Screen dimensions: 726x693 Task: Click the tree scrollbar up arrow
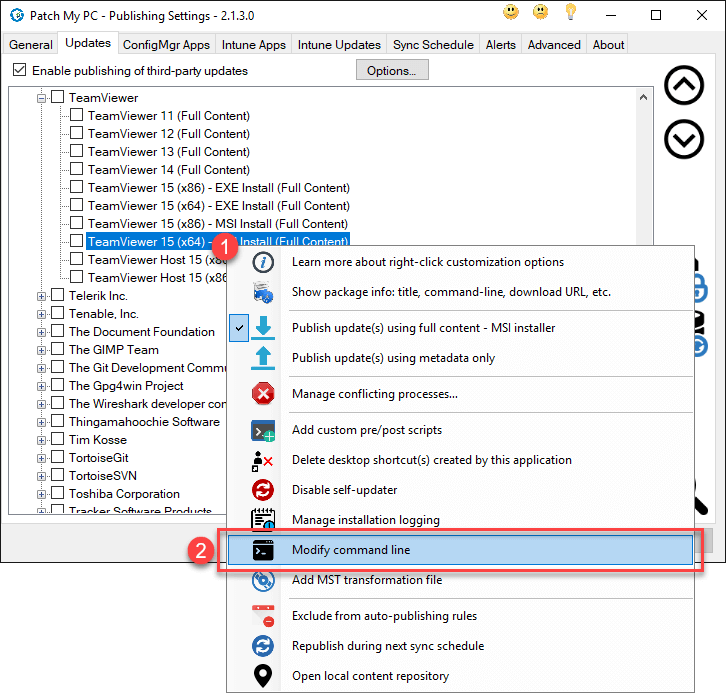coord(643,97)
